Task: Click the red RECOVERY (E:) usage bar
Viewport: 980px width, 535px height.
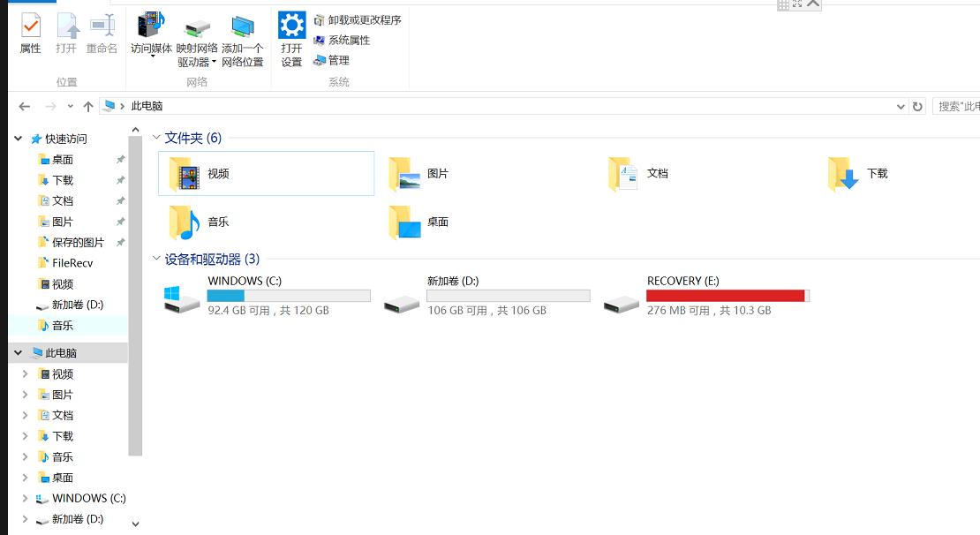Action: (728, 296)
